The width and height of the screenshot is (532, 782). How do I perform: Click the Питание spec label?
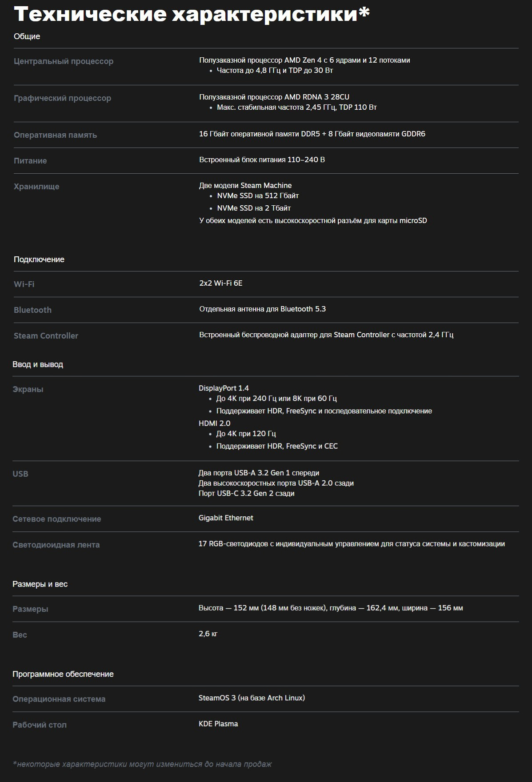click(x=30, y=161)
